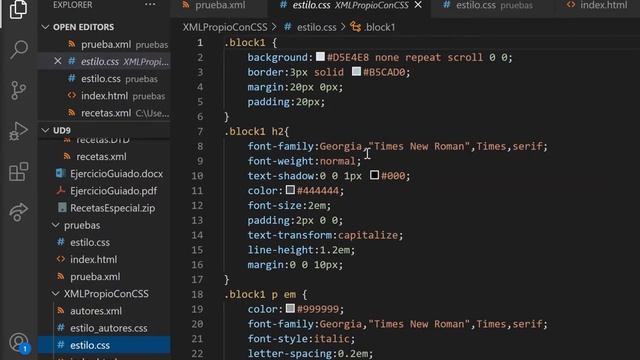640x360 pixels.
Task: Open the Source Control view
Action: 18,90
